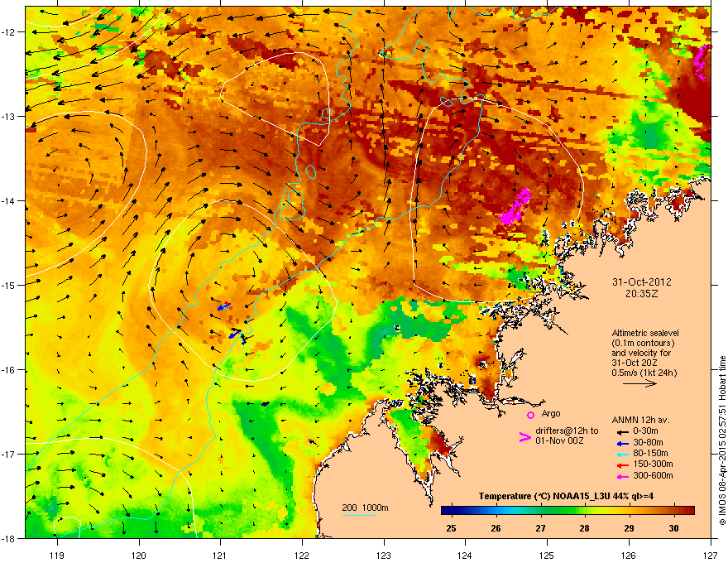The width and height of the screenshot is (728, 563).
Task: Click the 'Altimetric sealevel' text line
Action: tap(645, 333)
